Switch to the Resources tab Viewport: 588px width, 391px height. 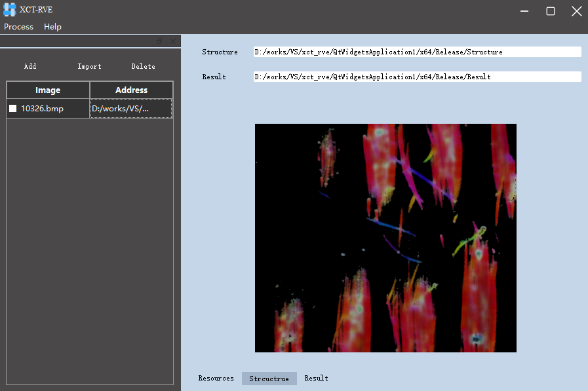216,379
